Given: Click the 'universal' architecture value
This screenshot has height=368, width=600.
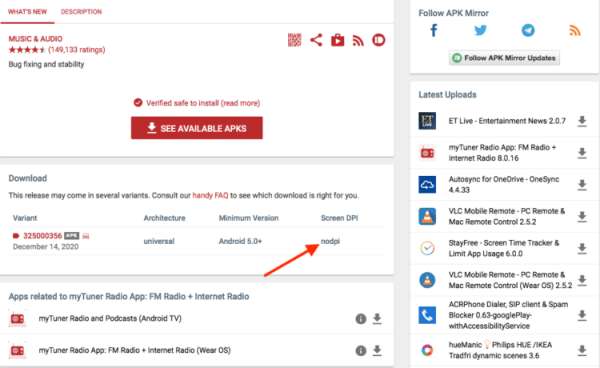Looking at the screenshot, I should 159,241.
